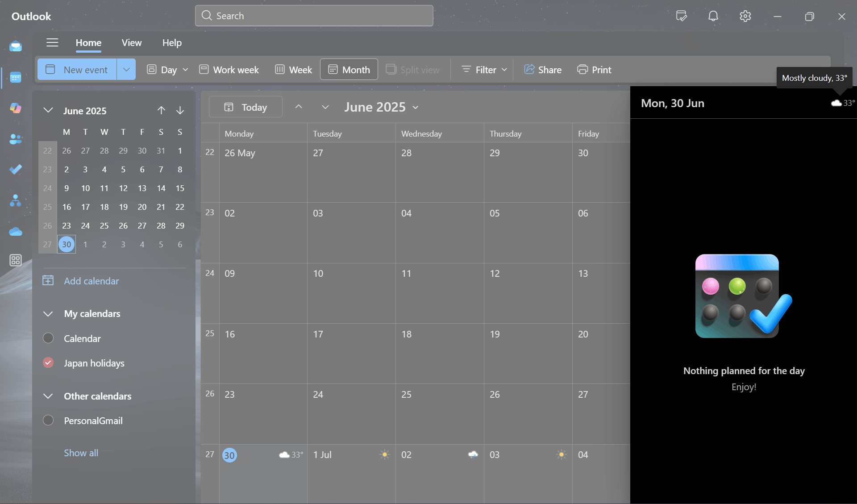Screen dimensions: 857x504
Task: Select the Copilot icon in the sidebar
Action: click(x=16, y=108)
